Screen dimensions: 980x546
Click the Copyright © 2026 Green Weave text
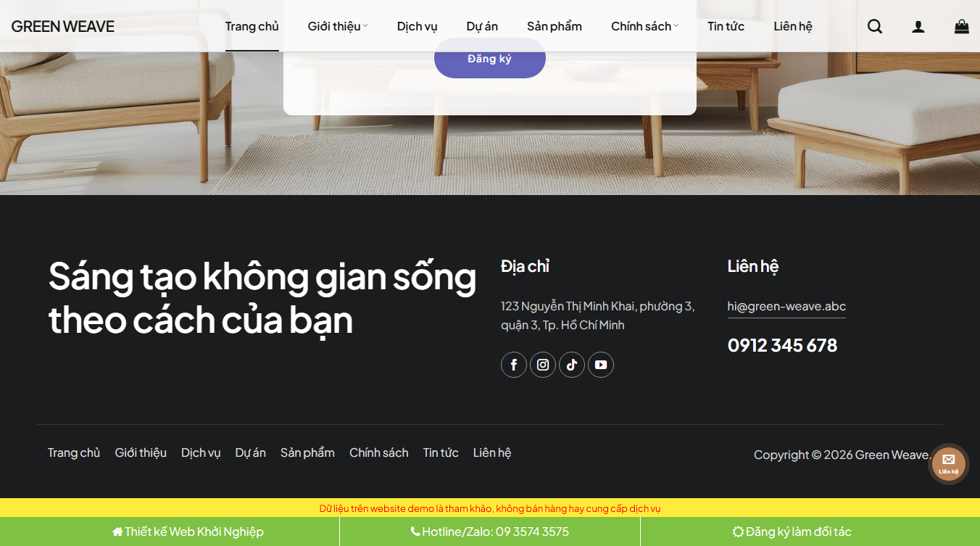pos(842,455)
